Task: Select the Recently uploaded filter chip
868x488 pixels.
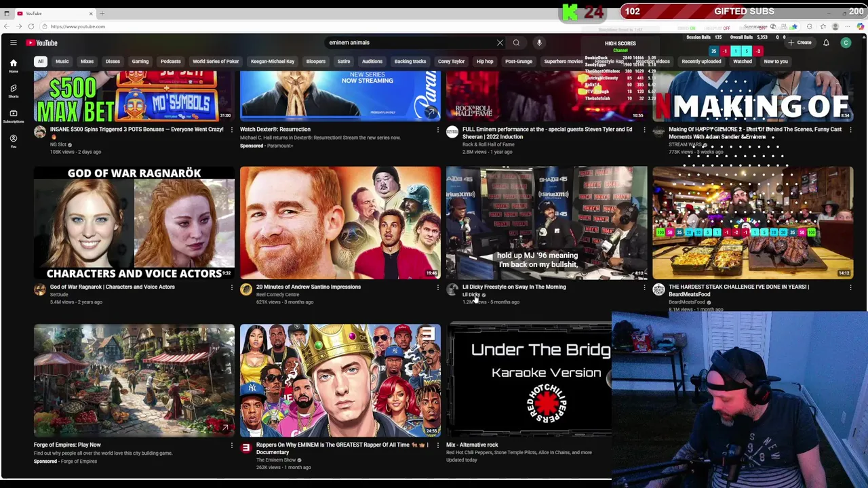Action: pyautogui.click(x=701, y=62)
